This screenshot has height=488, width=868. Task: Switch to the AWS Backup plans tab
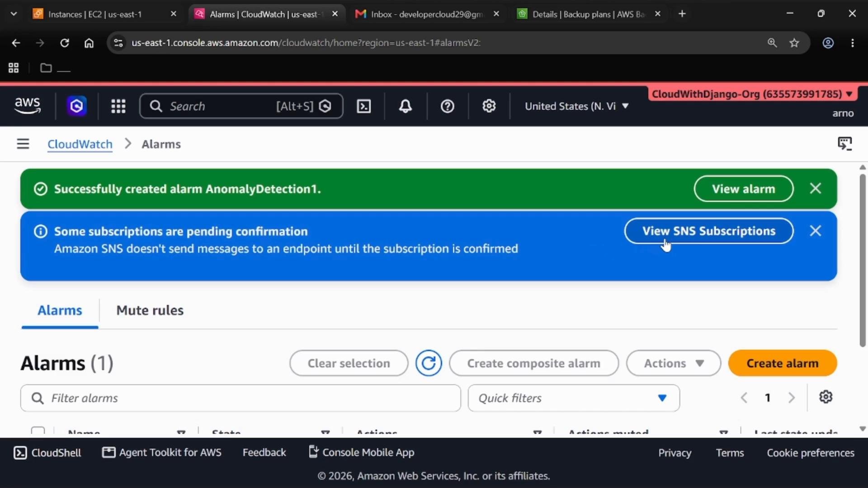(589, 14)
